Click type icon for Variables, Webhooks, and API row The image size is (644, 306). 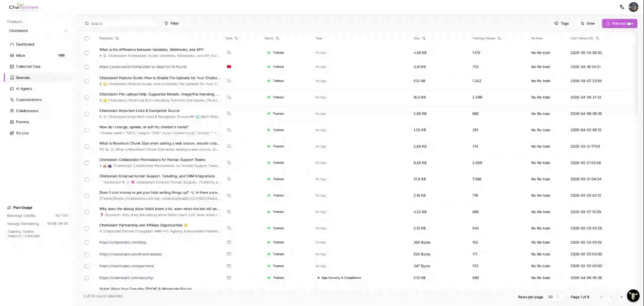tap(229, 53)
